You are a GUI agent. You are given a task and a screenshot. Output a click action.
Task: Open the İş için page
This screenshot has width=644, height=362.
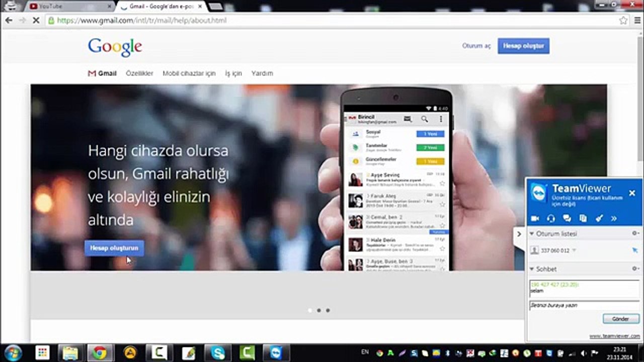coord(233,73)
